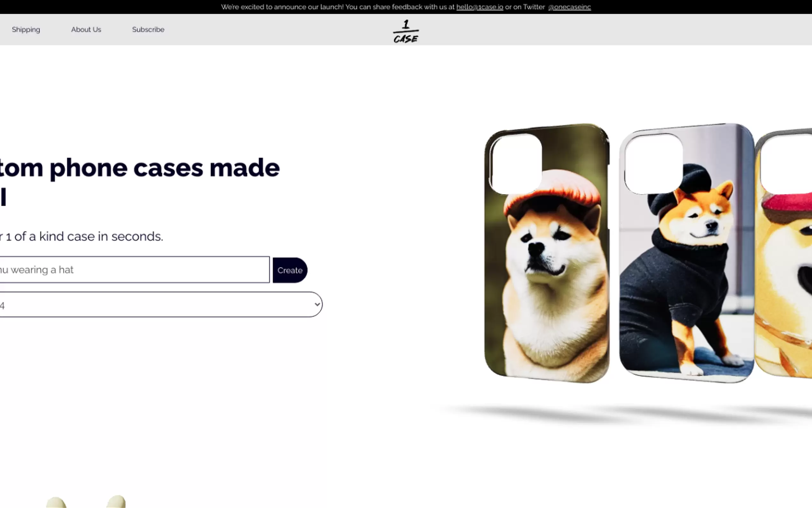Click the camera cutout on the beret case

pyautogui.click(x=653, y=163)
